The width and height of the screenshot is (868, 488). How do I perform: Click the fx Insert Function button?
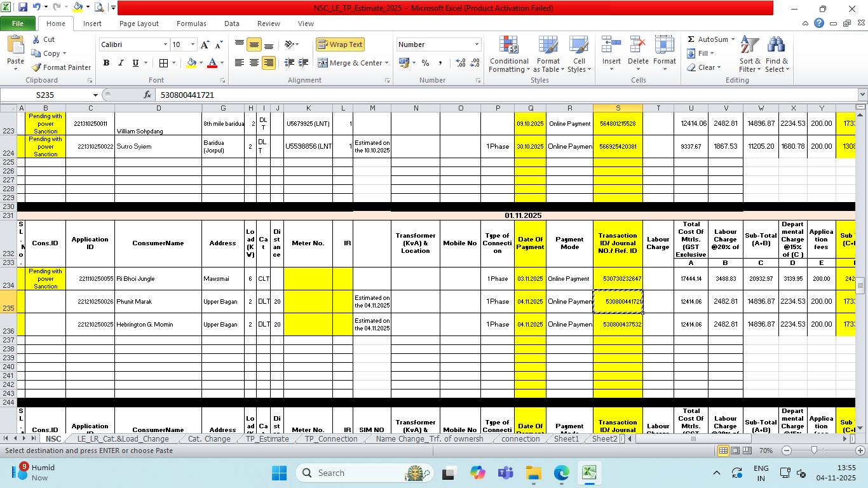[x=147, y=95]
